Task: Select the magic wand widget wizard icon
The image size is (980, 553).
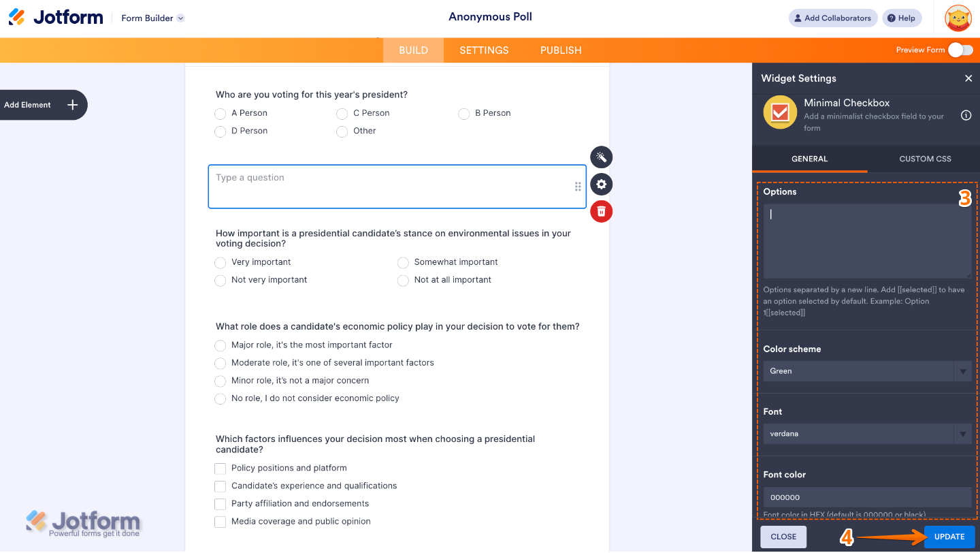Action: pyautogui.click(x=601, y=157)
